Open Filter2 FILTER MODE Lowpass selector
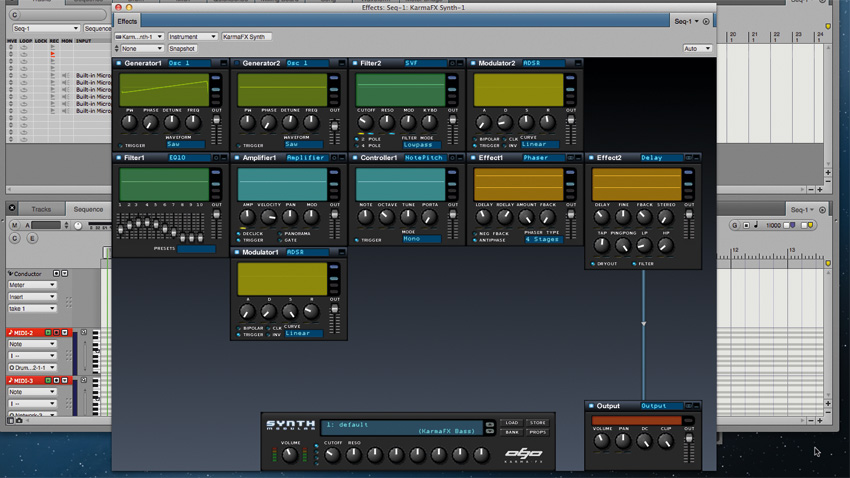Image resolution: width=850 pixels, height=478 pixels. coord(422,145)
